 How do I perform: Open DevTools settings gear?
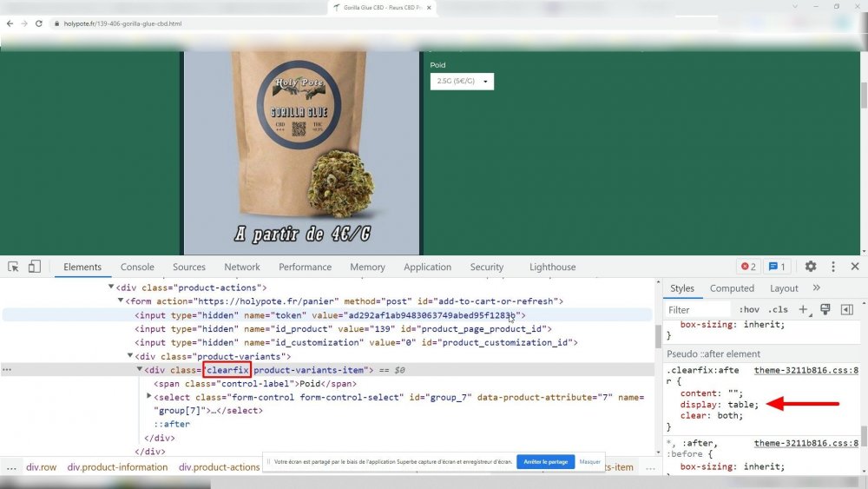pyautogui.click(x=811, y=267)
